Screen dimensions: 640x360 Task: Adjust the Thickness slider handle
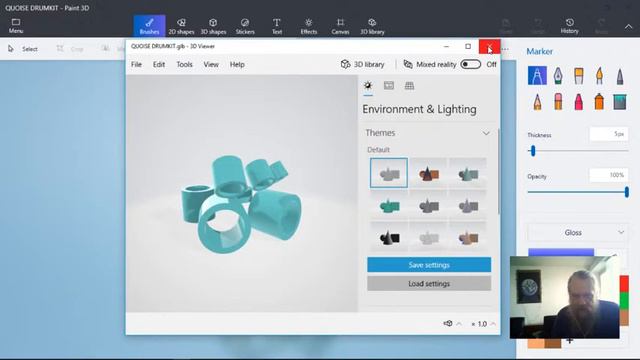(x=533, y=151)
